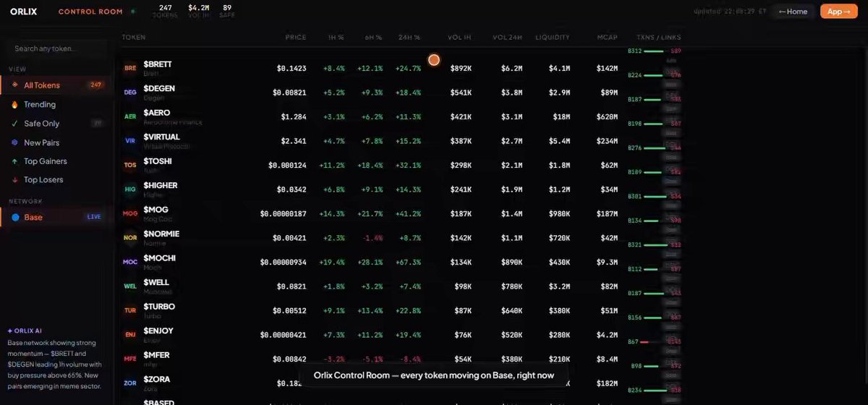Click the $892K 1H volume of $BRETT
This screenshot has width=868, height=405.
click(461, 69)
